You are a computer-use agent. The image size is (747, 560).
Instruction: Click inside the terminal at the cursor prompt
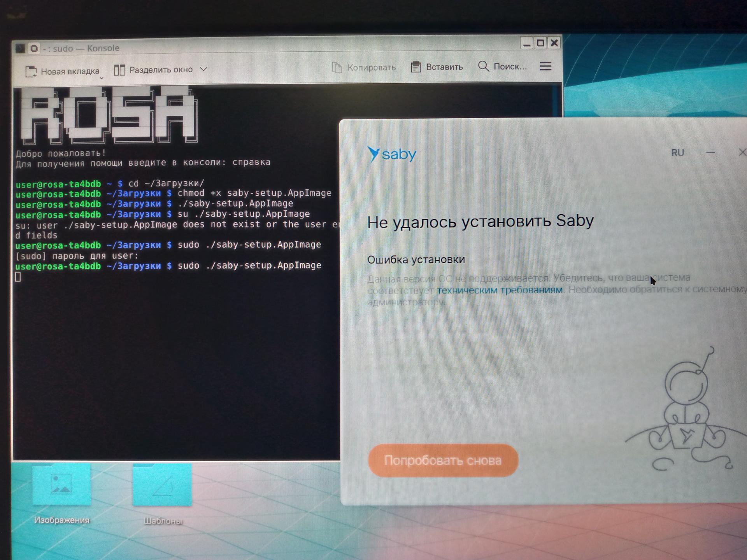(x=18, y=277)
